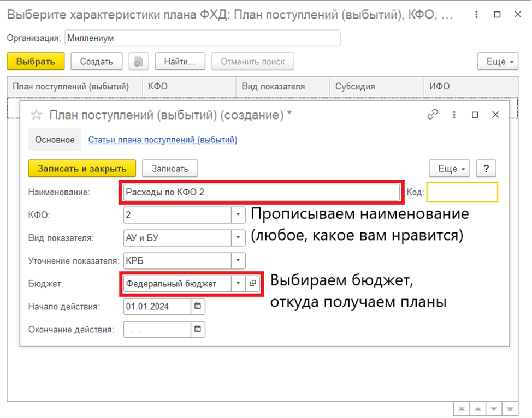The height and width of the screenshot is (418, 532).
Task: Click the Окончание действия date field
Action: (157, 329)
